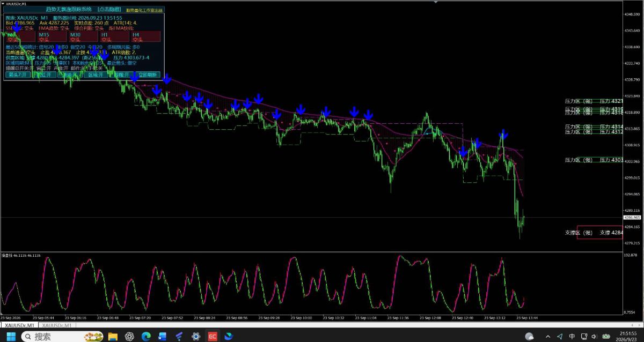
Task: Open the red EC taskbar app
Action: (213, 336)
